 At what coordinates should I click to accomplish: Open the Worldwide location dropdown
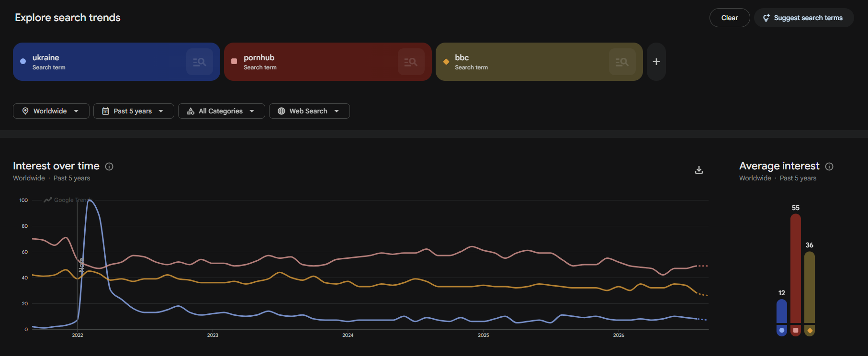[51, 111]
